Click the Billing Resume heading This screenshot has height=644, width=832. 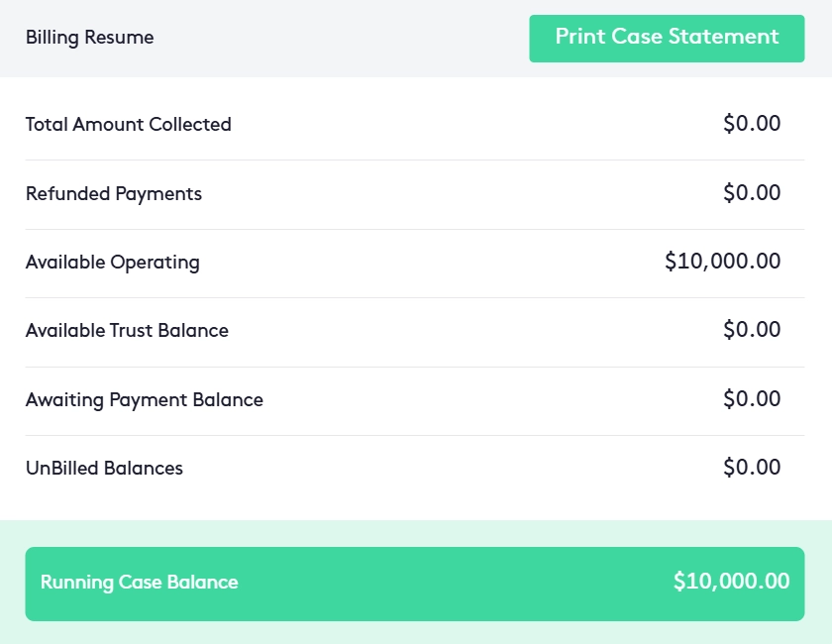click(90, 39)
